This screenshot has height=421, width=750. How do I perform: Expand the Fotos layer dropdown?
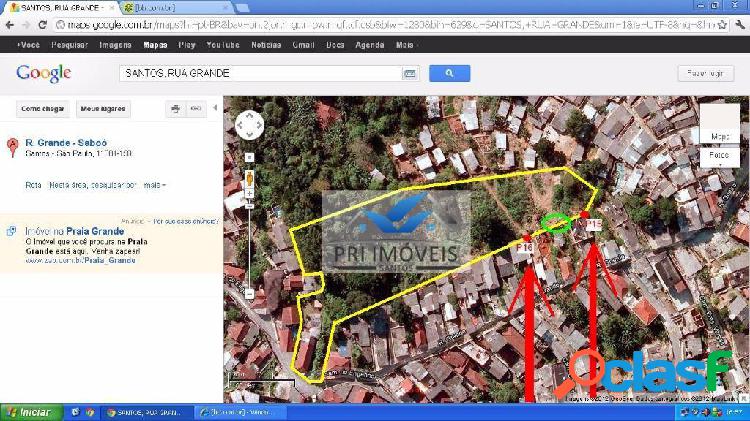pos(719,157)
